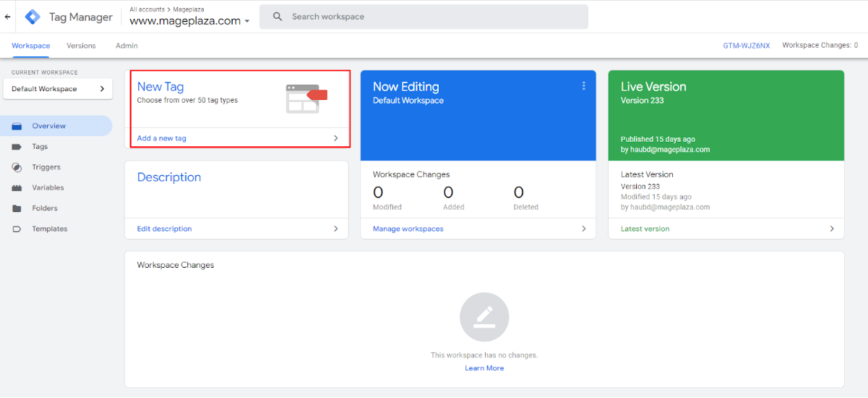This screenshot has width=868, height=398.
Task: Switch to the Versions tab
Action: pyautogui.click(x=81, y=46)
